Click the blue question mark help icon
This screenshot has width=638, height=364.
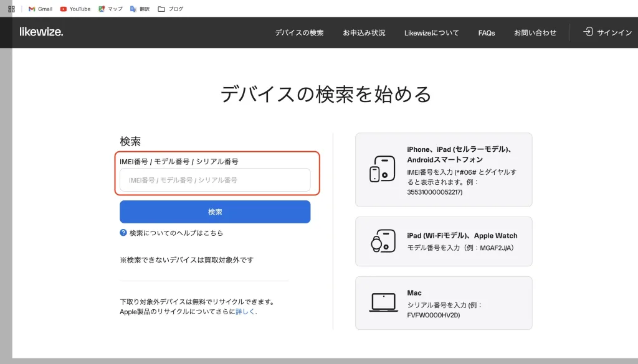[123, 233]
